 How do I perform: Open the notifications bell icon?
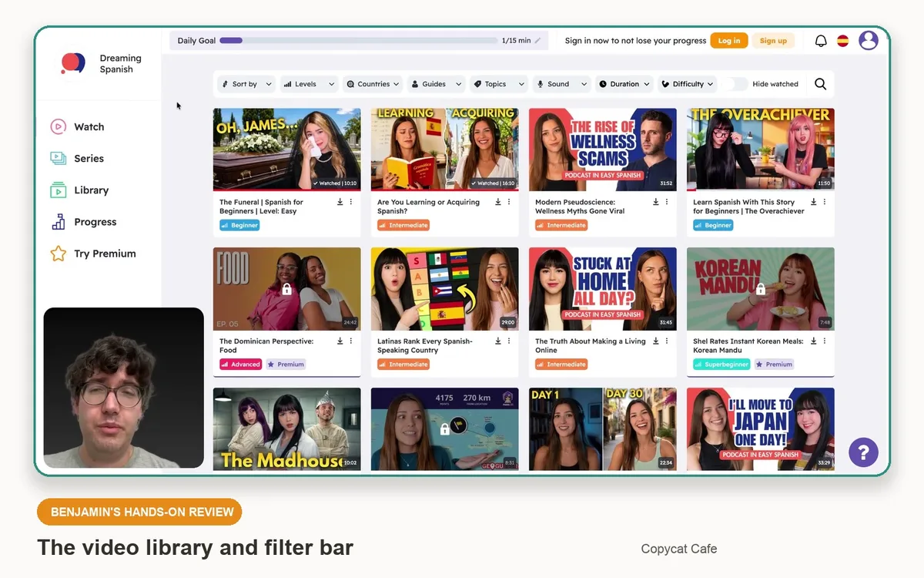821,41
